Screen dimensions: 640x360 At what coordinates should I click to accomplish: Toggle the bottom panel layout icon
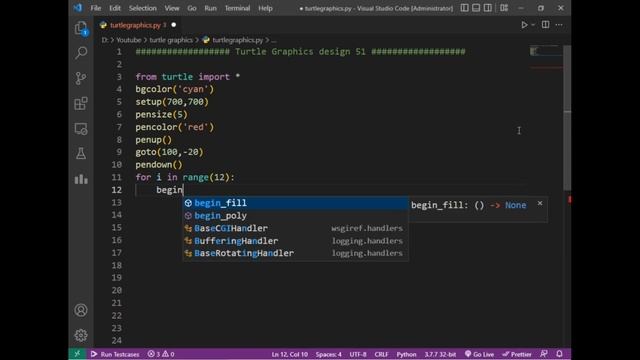(476, 8)
